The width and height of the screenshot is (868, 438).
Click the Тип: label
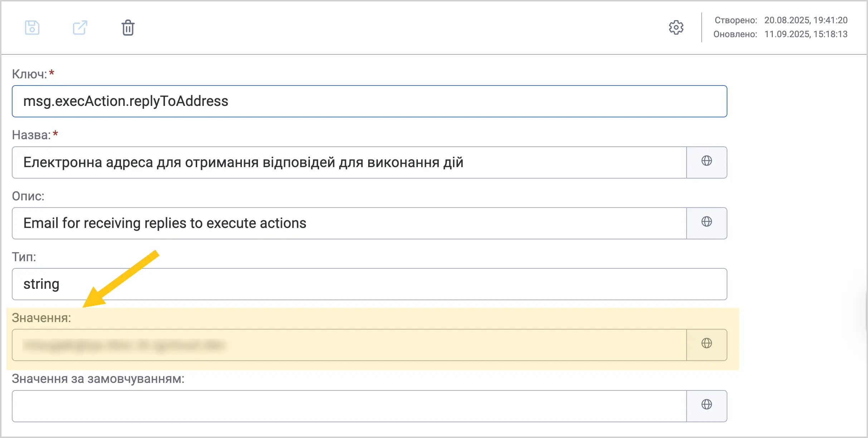(24, 257)
